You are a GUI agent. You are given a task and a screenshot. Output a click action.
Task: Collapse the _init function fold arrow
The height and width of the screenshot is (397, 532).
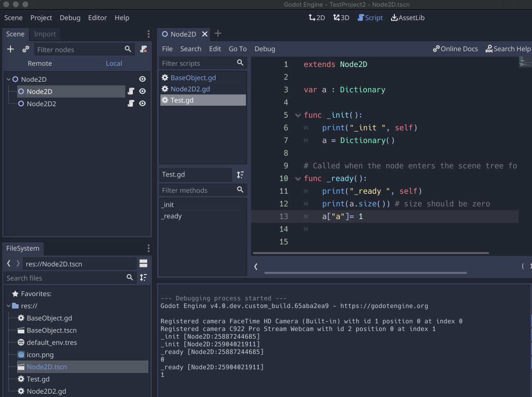click(x=298, y=115)
